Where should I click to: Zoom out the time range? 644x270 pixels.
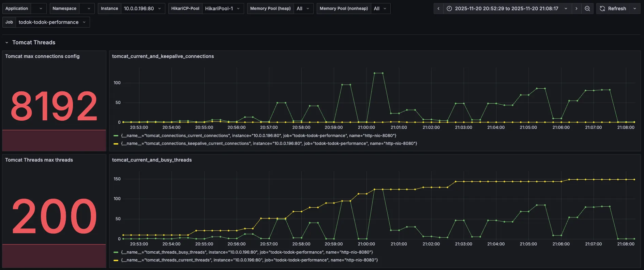pyautogui.click(x=587, y=9)
